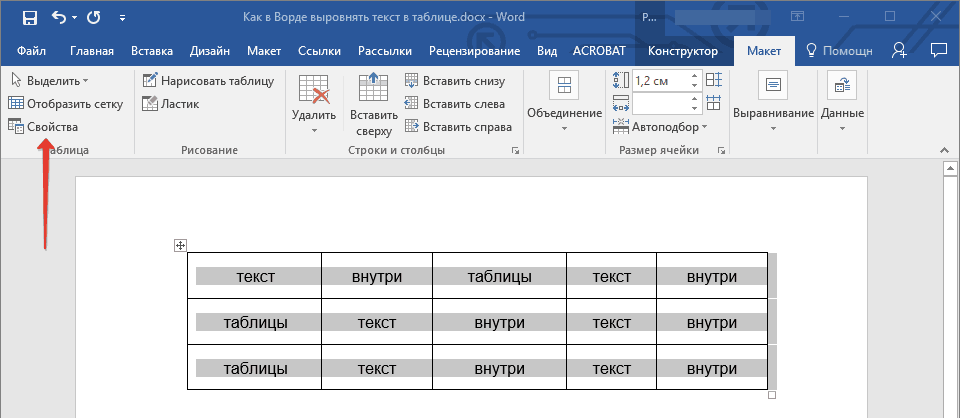
Task: Click the table move handle above the table
Action: tap(181, 245)
